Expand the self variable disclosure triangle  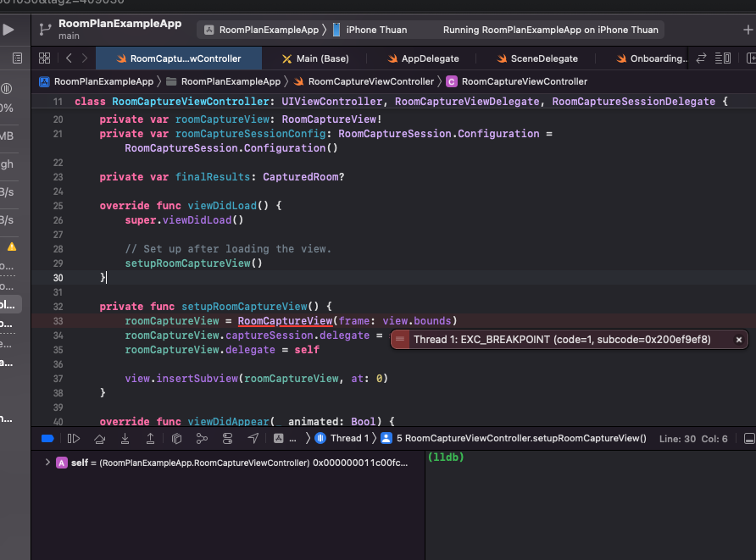click(x=47, y=463)
